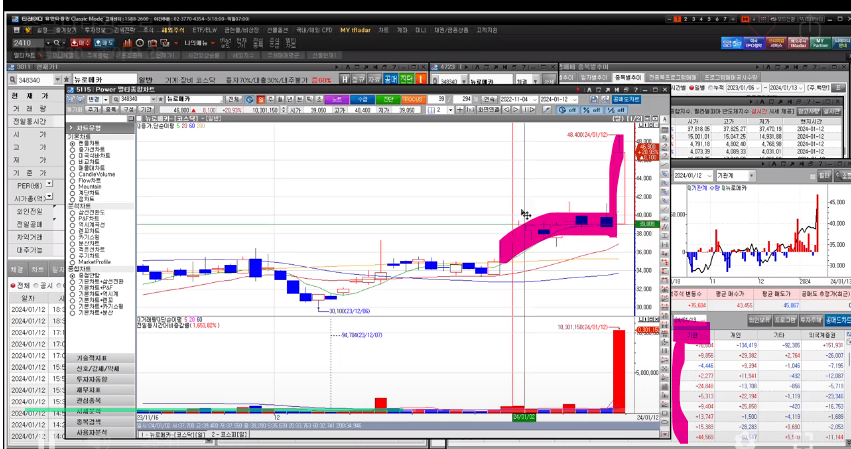Click the previous left-triangle navigation icon in chart toolbar

pyautogui.click(x=507, y=110)
